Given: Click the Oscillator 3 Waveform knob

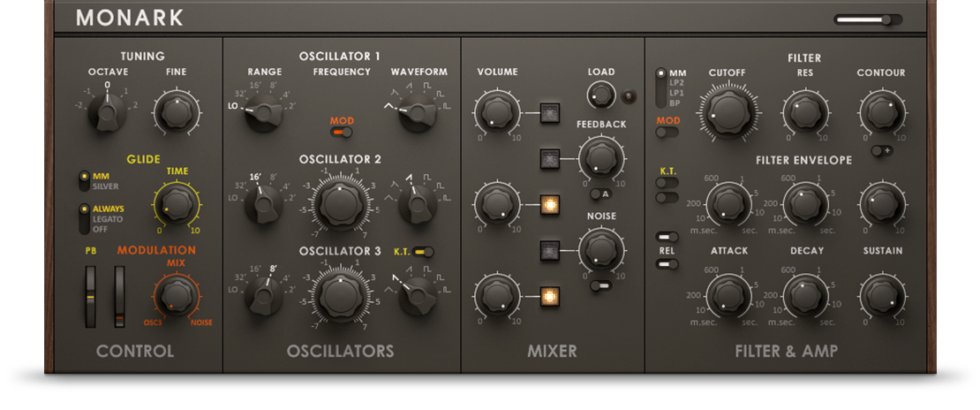Looking at the screenshot, I should [x=417, y=295].
